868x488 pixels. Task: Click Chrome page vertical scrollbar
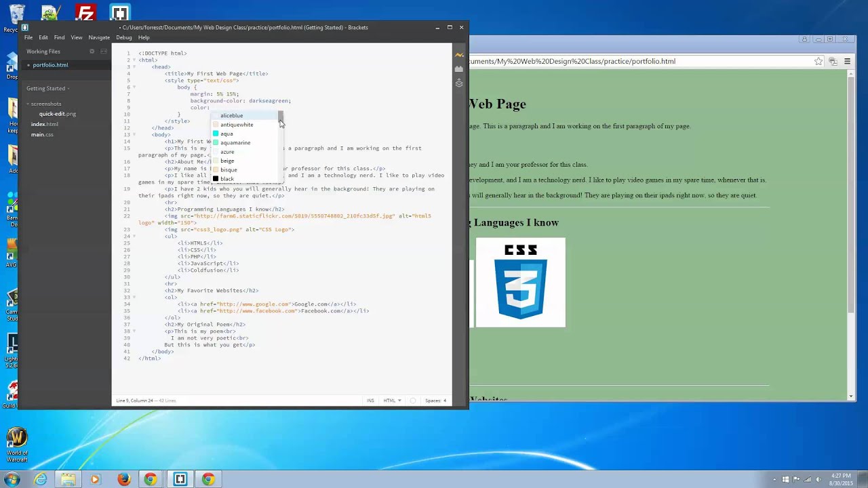(851, 234)
